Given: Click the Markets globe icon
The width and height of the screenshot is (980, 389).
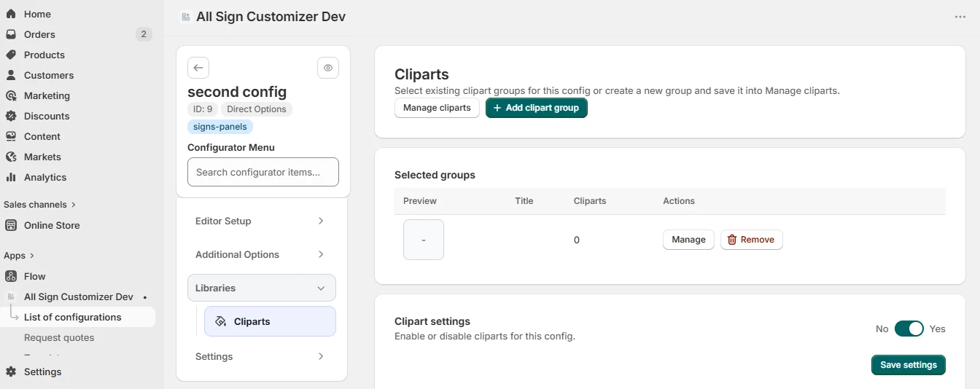Looking at the screenshot, I should point(11,157).
